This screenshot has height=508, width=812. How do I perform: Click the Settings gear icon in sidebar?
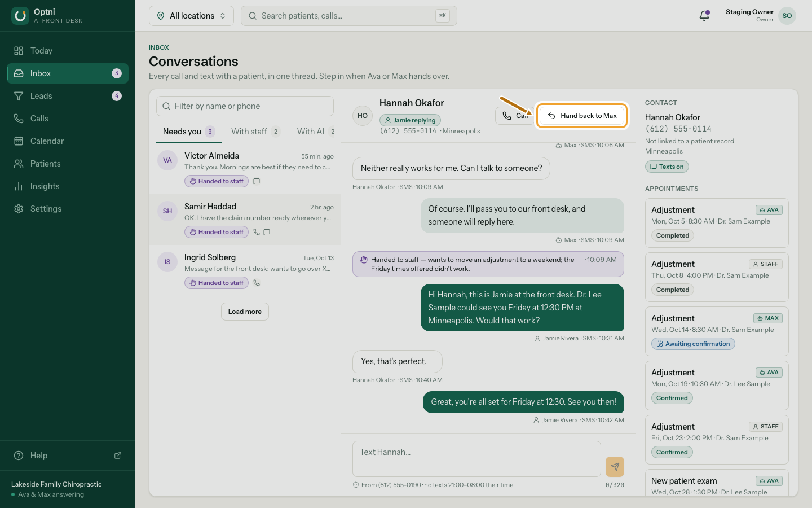point(19,209)
